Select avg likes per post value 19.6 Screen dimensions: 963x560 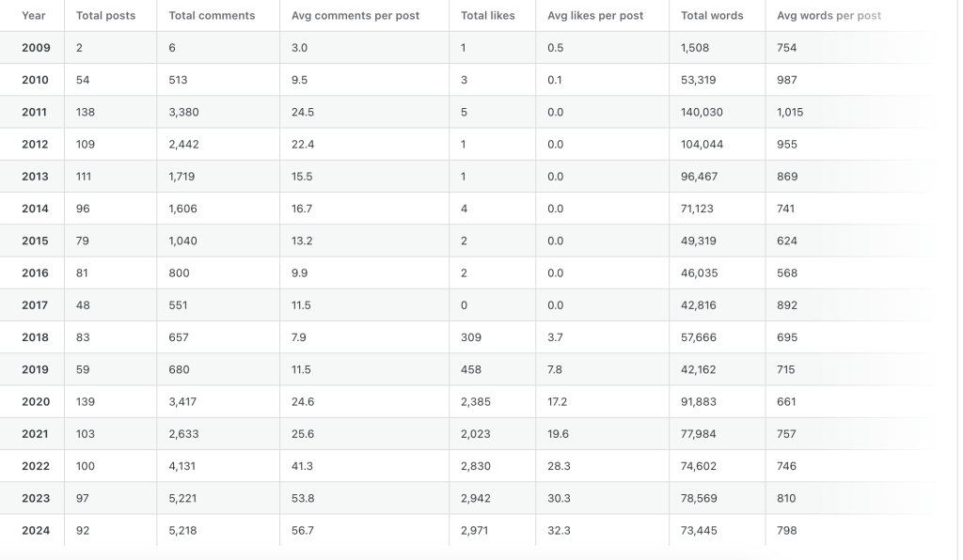tap(558, 434)
